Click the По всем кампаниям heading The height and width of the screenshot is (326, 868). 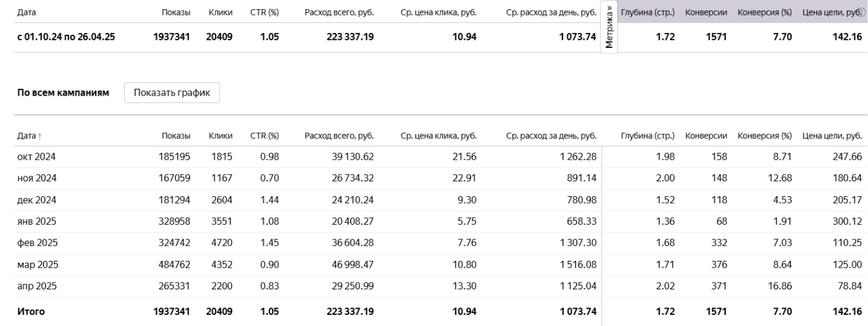click(62, 93)
